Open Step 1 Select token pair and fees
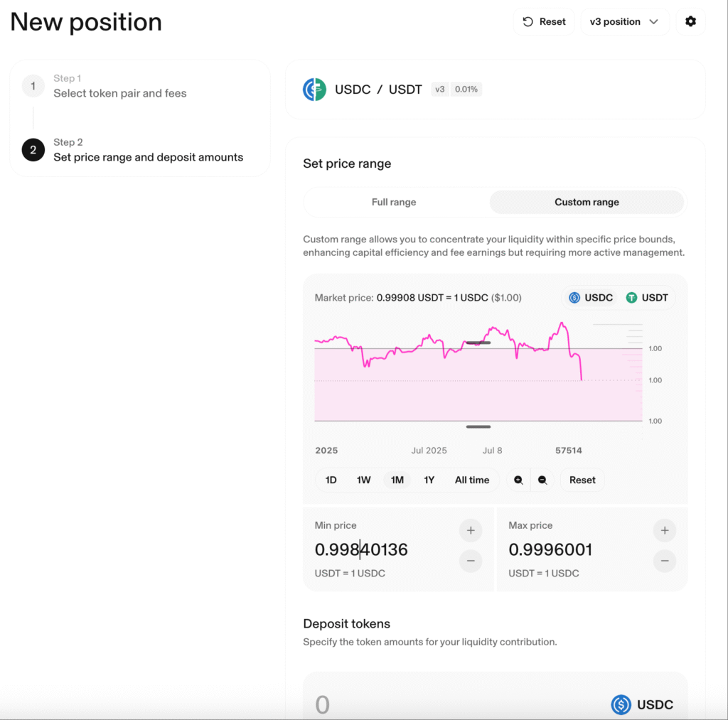The height and width of the screenshot is (720, 728). point(119,86)
